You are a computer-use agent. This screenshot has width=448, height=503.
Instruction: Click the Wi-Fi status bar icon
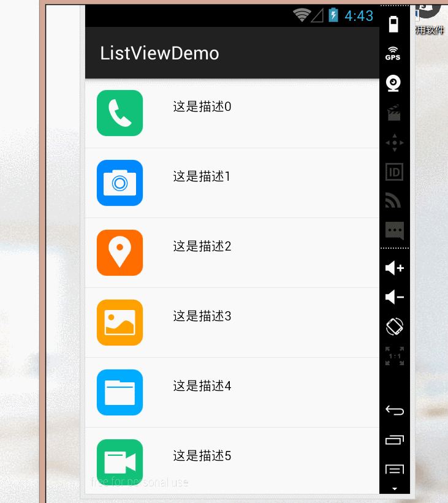click(x=302, y=15)
